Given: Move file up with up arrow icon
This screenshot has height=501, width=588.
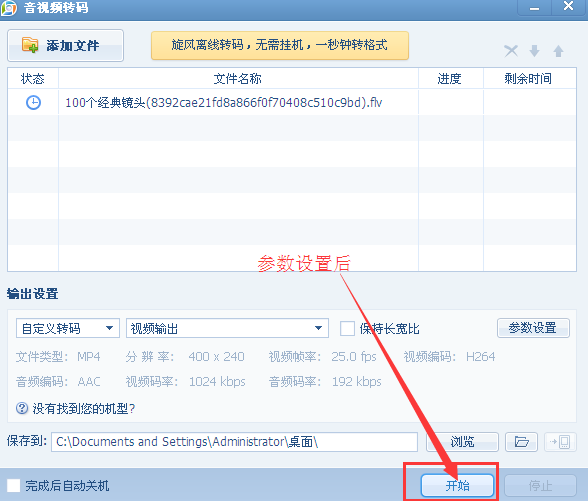Looking at the screenshot, I should tap(558, 51).
